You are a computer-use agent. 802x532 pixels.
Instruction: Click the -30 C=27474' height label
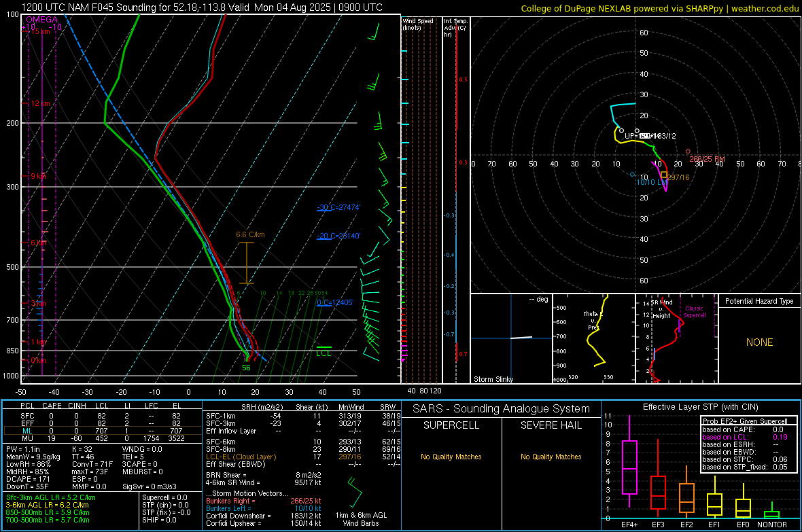click(338, 207)
